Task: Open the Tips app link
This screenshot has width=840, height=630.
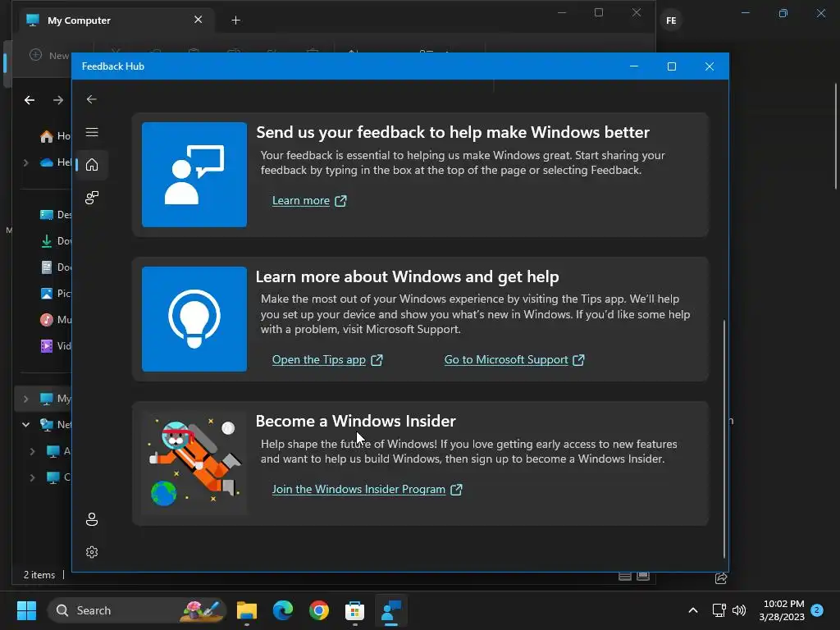Action: [x=319, y=359]
